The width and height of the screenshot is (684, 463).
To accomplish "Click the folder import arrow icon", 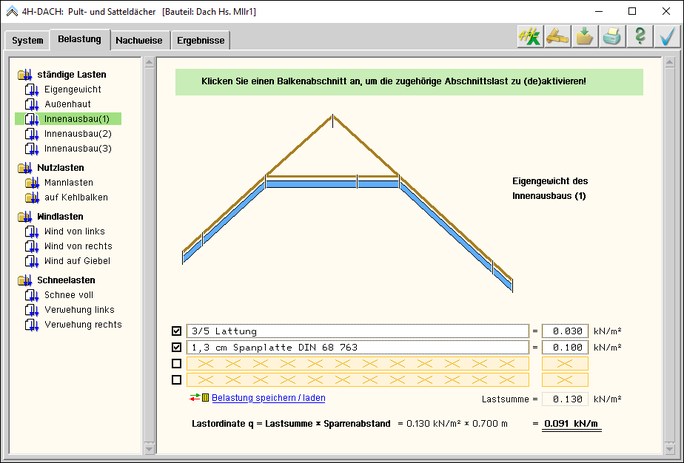I will click(584, 38).
